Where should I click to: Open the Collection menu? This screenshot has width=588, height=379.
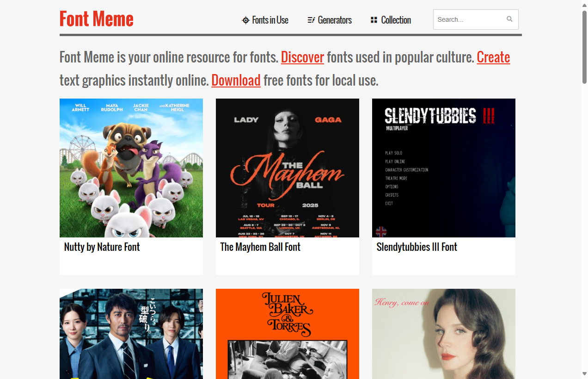(x=396, y=20)
